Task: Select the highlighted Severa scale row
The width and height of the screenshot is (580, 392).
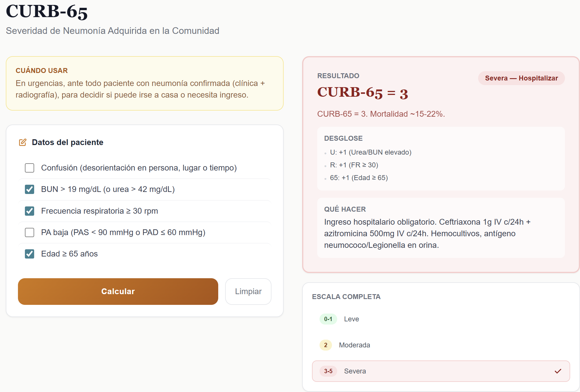Action: click(x=441, y=371)
